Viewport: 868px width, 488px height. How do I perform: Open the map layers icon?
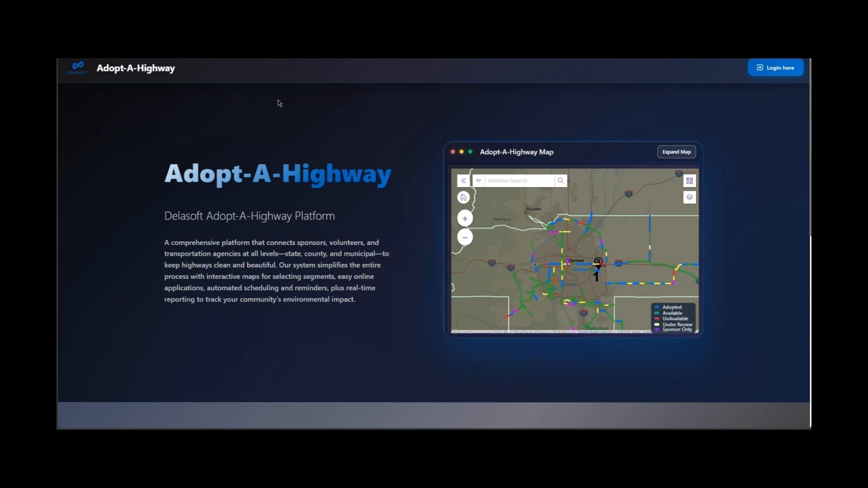click(x=689, y=197)
